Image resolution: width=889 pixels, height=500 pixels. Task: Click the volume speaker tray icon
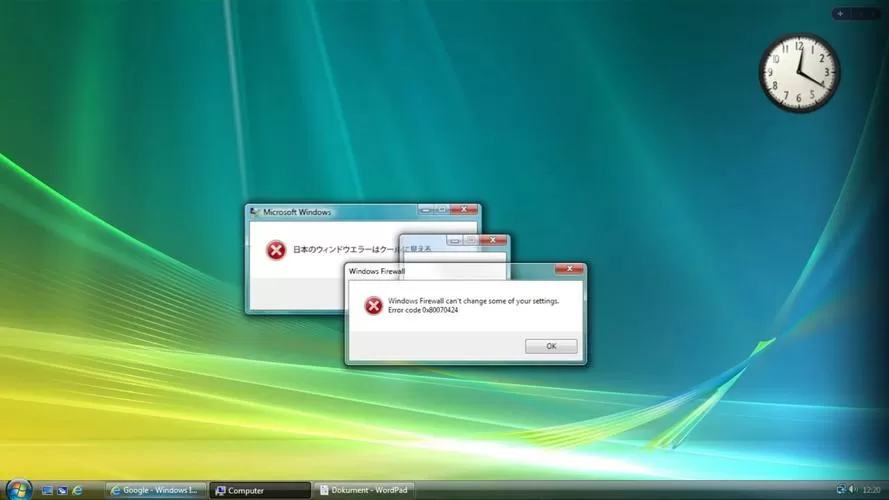(853, 489)
